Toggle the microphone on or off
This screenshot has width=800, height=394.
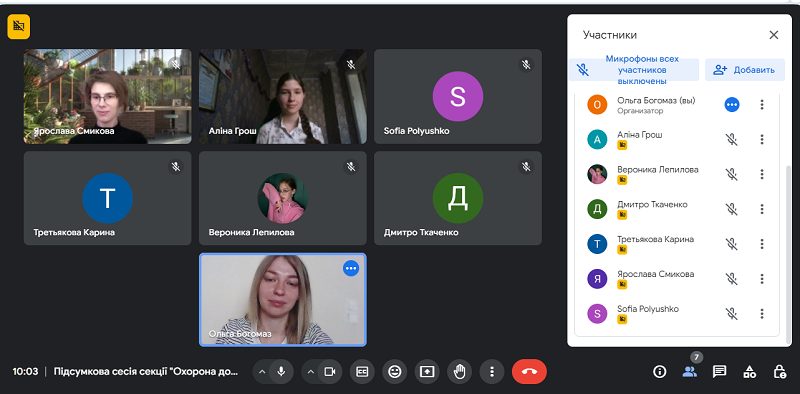point(281,372)
